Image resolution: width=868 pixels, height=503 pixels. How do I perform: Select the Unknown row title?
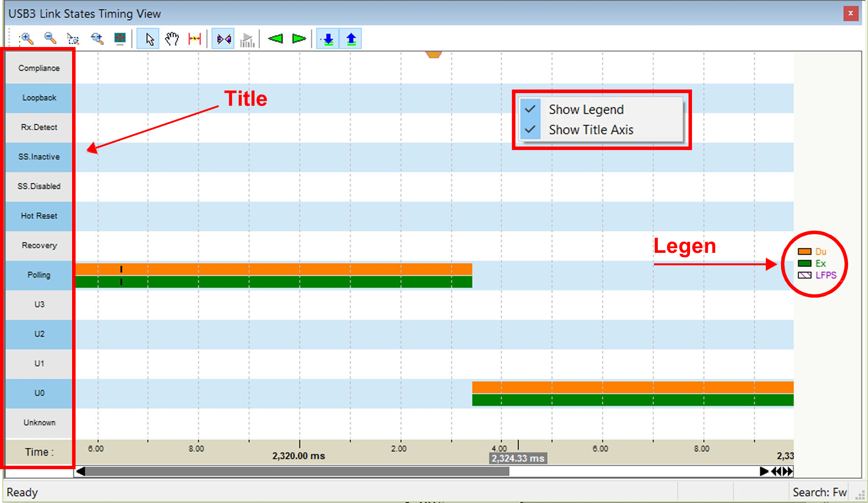tap(39, 422)
